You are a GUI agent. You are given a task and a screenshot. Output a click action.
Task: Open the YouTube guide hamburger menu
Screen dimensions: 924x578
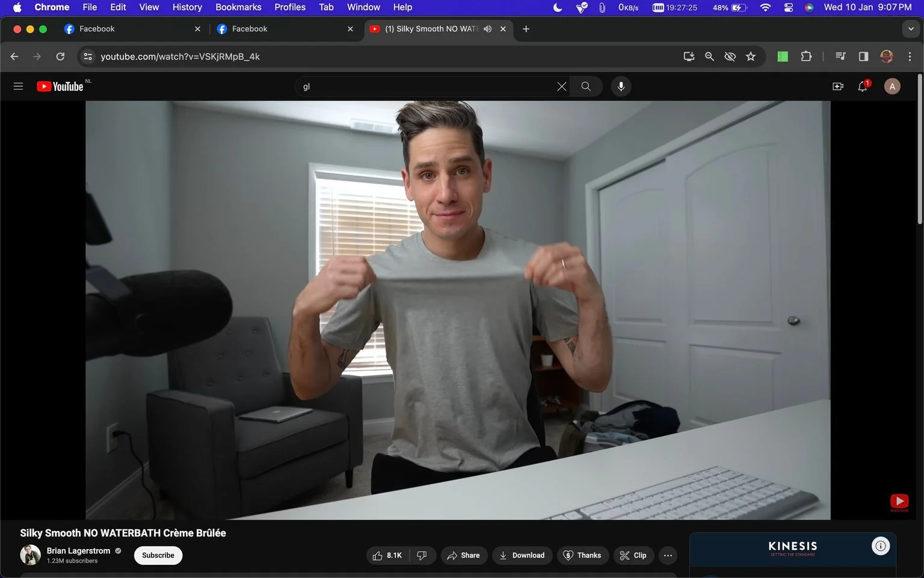click(x=18, y=86)
